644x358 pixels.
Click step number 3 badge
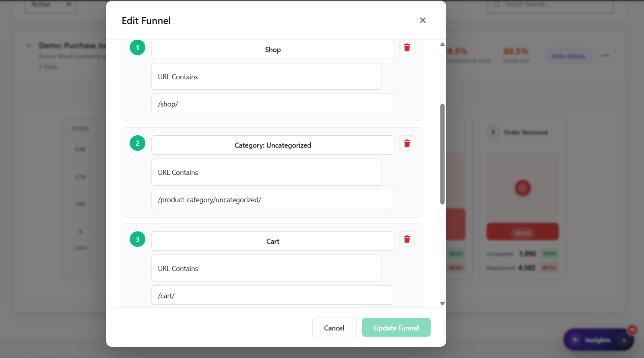(138, 239)
